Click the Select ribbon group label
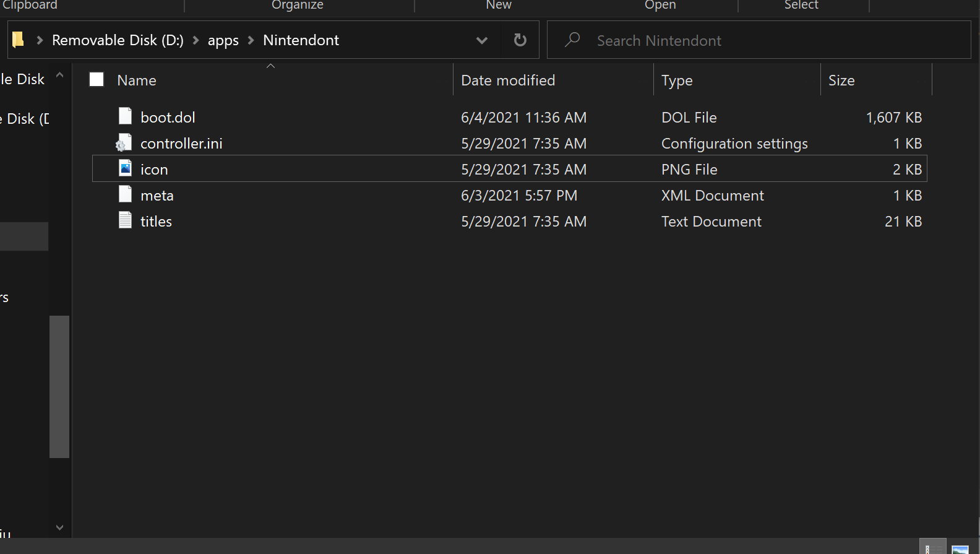The image size is (980, 554). [x=801, y=5]
